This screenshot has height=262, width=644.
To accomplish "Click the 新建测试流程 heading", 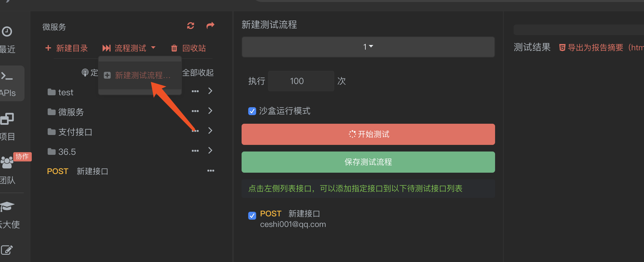I will [269, 25].
